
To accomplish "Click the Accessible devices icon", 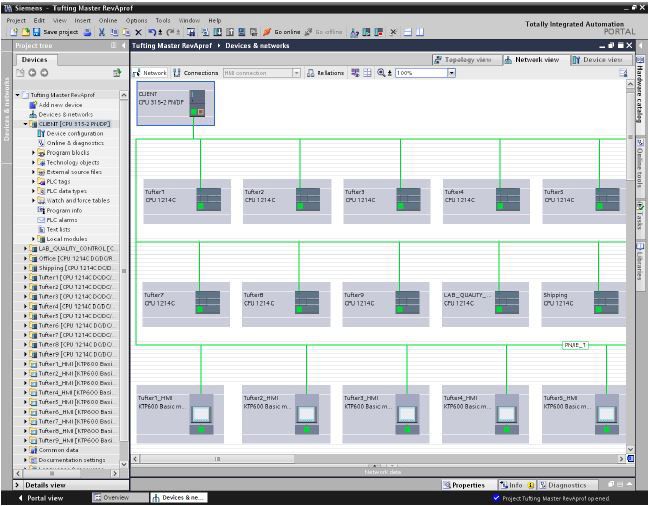I will [354, 32].
